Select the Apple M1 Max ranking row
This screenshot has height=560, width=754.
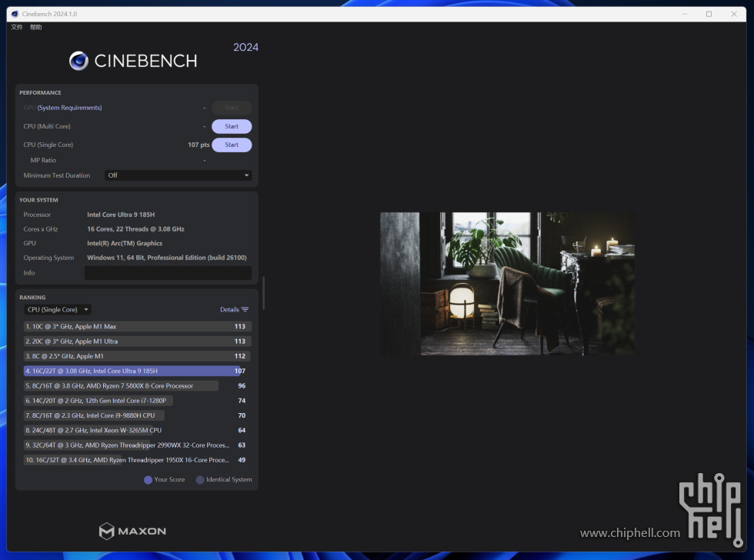[138, 326]
